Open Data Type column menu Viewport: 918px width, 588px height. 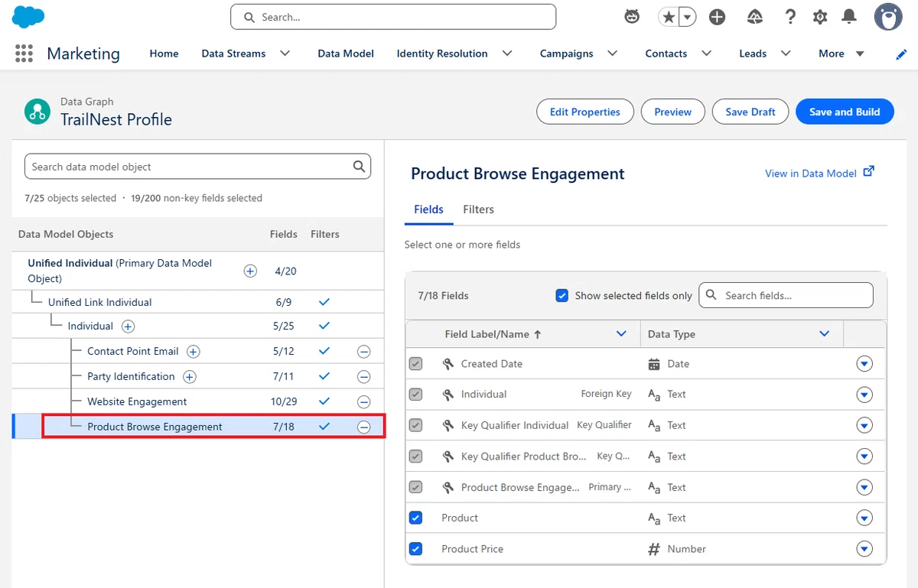coord(825,333)
